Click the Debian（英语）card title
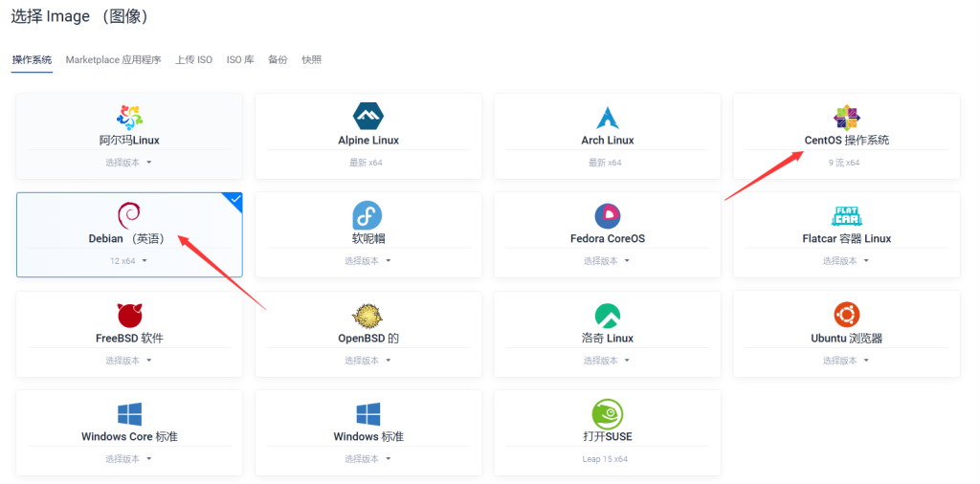 pos(129,238)
